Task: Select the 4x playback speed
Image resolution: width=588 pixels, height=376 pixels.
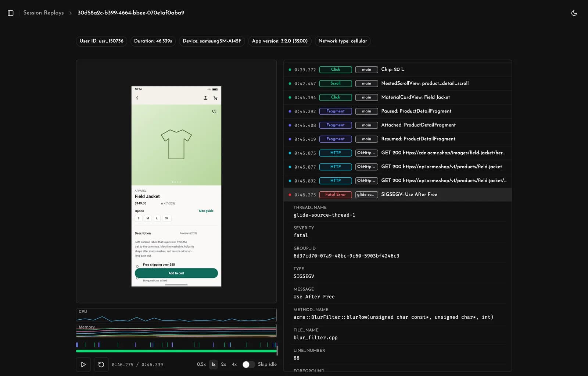Action: [234, 364]
